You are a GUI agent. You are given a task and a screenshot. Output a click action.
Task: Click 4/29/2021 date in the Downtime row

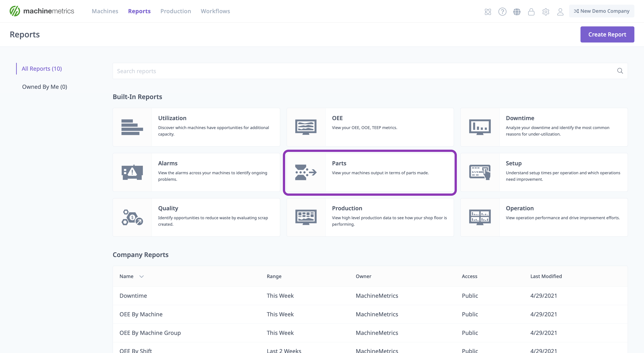click(x=544, y=296)
